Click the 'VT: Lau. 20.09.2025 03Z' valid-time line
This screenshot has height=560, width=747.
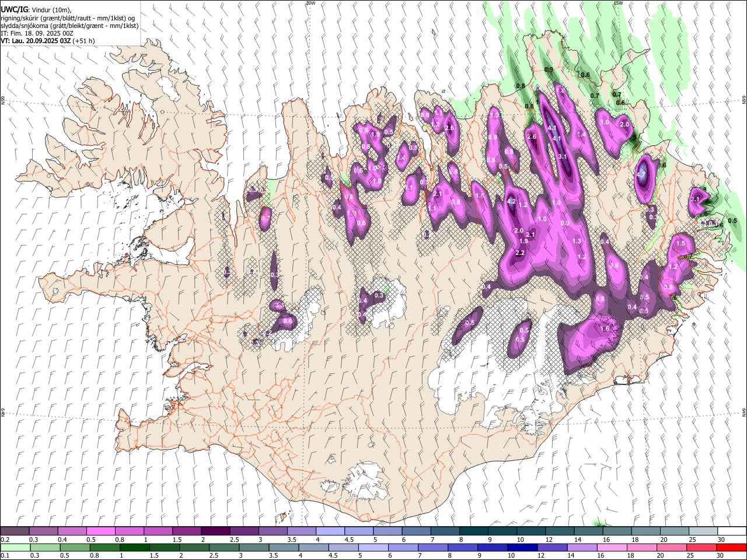pos(35,41)
